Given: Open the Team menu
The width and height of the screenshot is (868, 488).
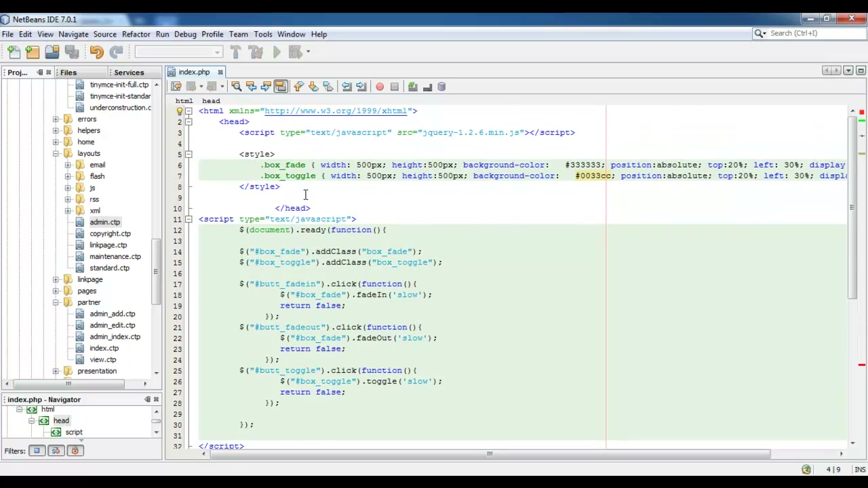Looking at the screenshot, I should tap(238, 34).
